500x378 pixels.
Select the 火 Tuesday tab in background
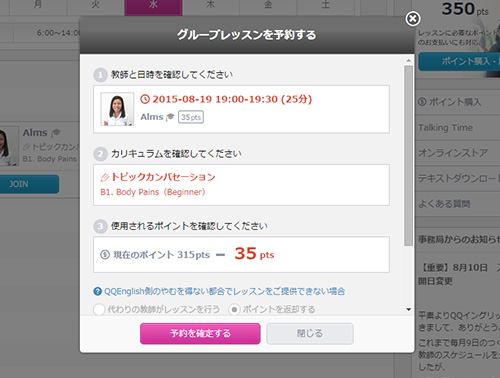point(96,7)
